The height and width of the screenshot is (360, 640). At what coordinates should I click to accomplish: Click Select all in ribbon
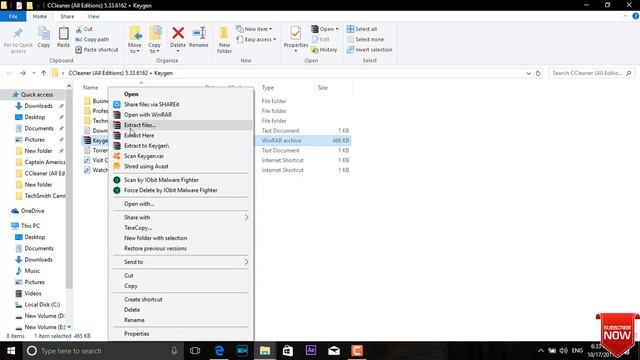(362, 29)
